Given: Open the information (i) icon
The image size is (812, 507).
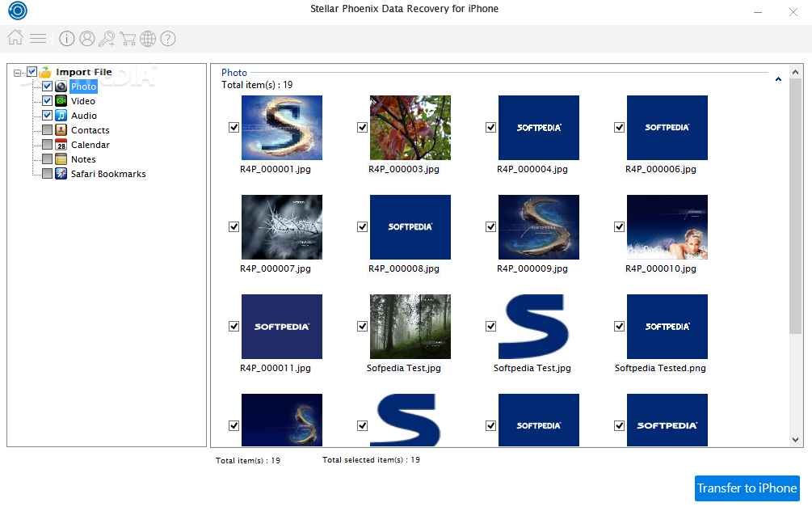Looking at the screenshot, I should 67,38.
